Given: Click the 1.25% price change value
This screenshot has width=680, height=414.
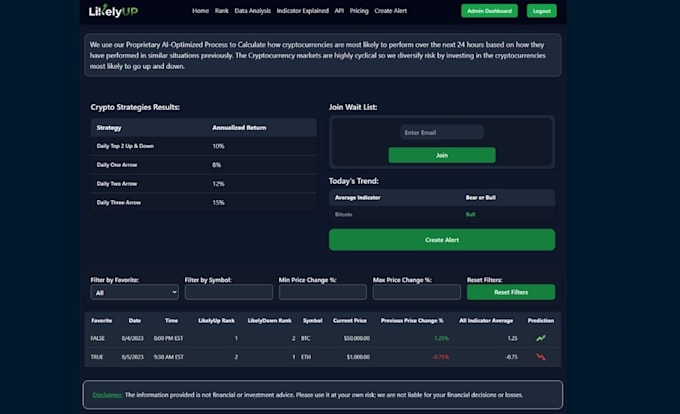Looking at the screenshot, I should click(x=441, y=338).
